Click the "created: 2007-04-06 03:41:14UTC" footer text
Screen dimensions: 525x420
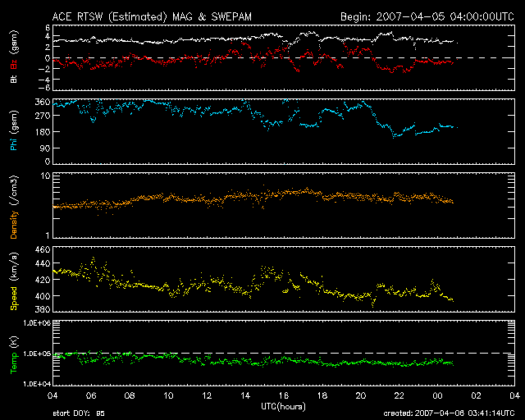point(449,413)
